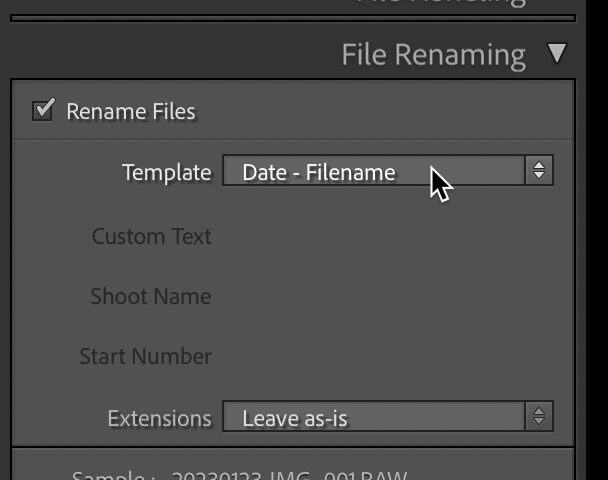Click into the Shoot Name input area
Viewport: 608px width, 480px height.
tap(387, 296)
